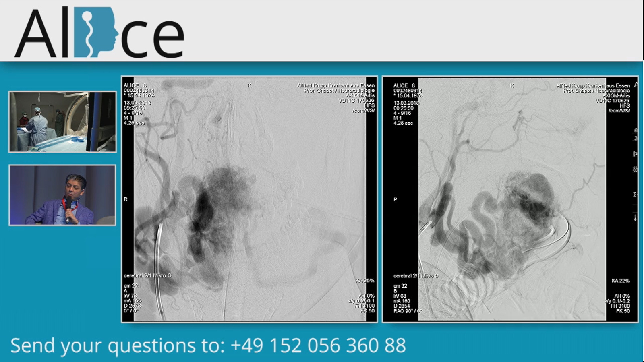Select the "KA 22%" label on right image
The image size is (644, 362).
click(620, 281)
